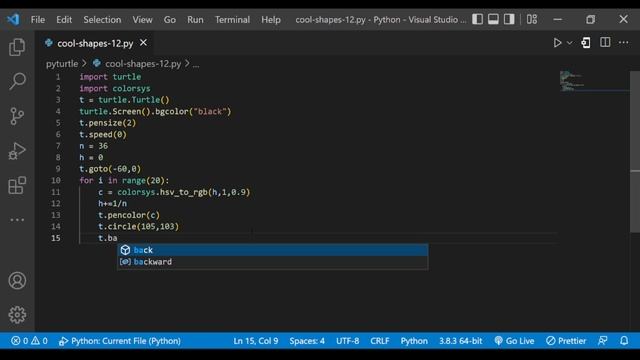Expand the breadcrumb ellipsis symbol
This screenshot has width=640, height=360.
[196, 64]
